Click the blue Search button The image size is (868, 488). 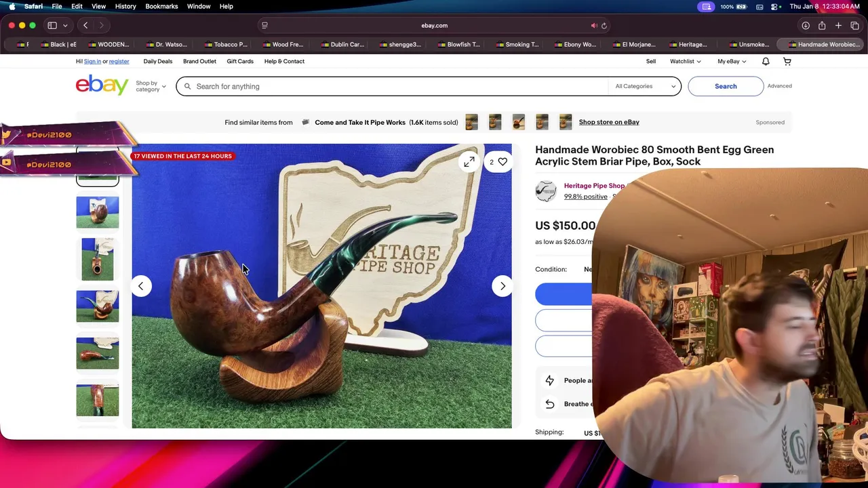click(x=726, y=86)
